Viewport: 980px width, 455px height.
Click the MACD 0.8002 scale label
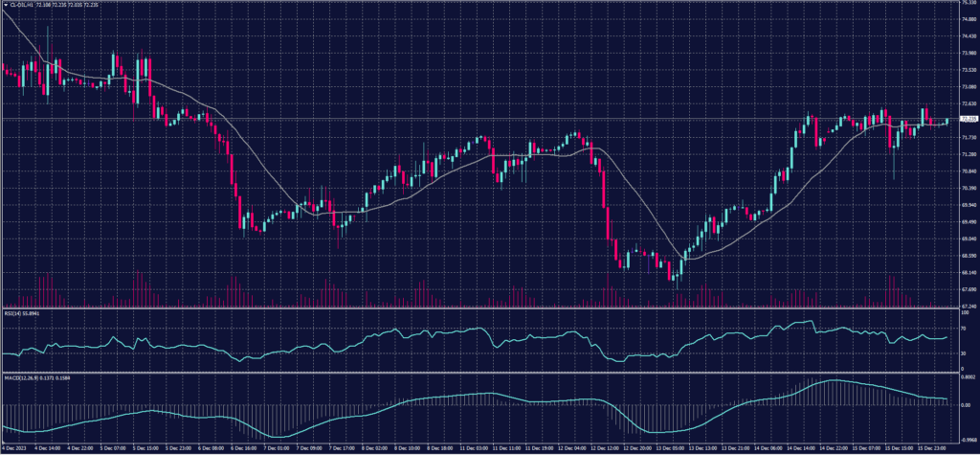967,377
